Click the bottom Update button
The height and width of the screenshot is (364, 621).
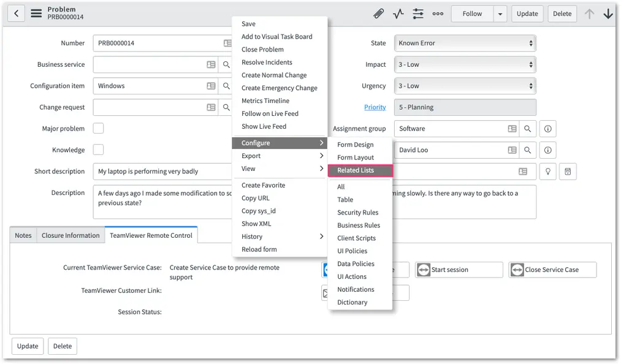tap(28, 346)
